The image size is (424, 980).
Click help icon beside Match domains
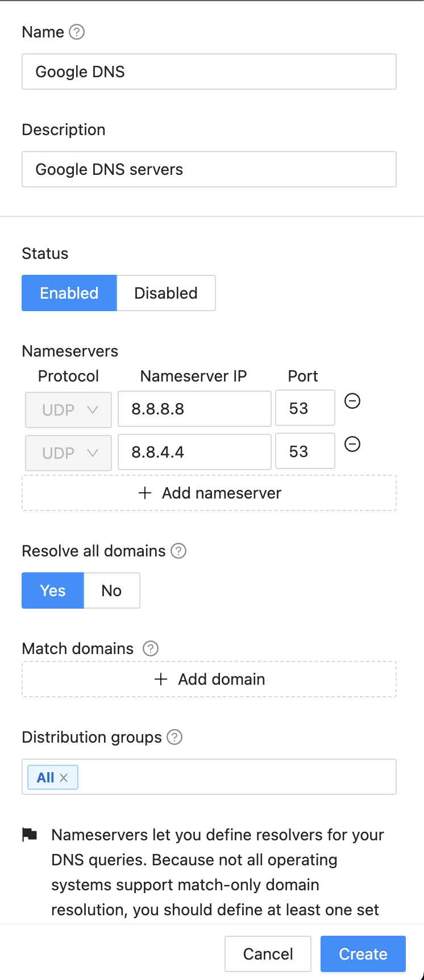tap(151, 648)
